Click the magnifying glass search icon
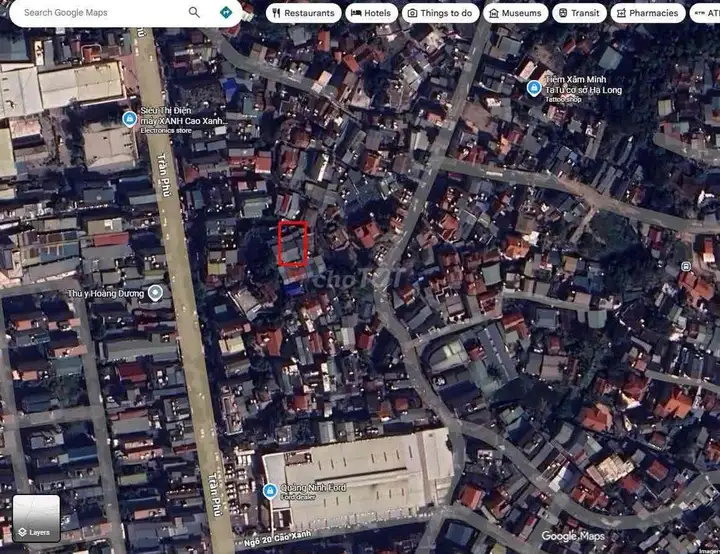 194,12
